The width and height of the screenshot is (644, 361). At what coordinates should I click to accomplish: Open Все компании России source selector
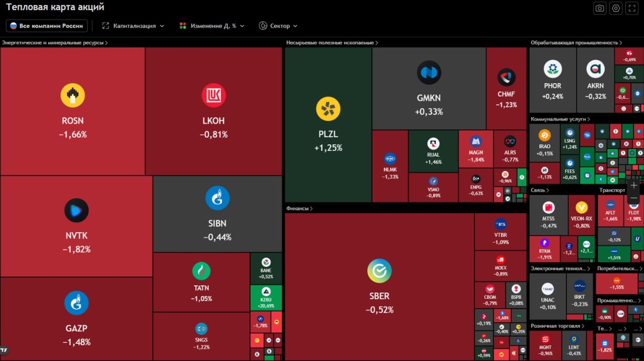coord(47,26)
